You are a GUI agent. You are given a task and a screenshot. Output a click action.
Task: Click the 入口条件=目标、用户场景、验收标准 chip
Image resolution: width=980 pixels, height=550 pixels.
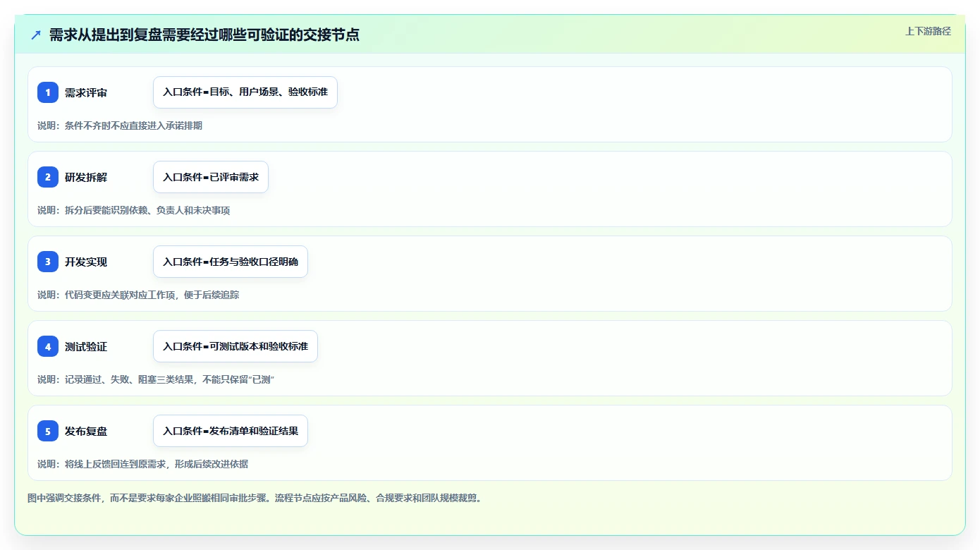(245, 92)
